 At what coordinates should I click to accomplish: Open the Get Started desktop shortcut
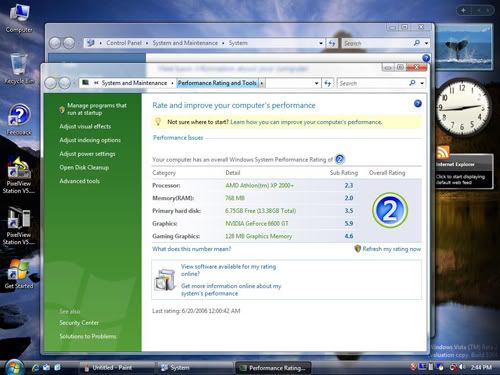click(19, 273)
